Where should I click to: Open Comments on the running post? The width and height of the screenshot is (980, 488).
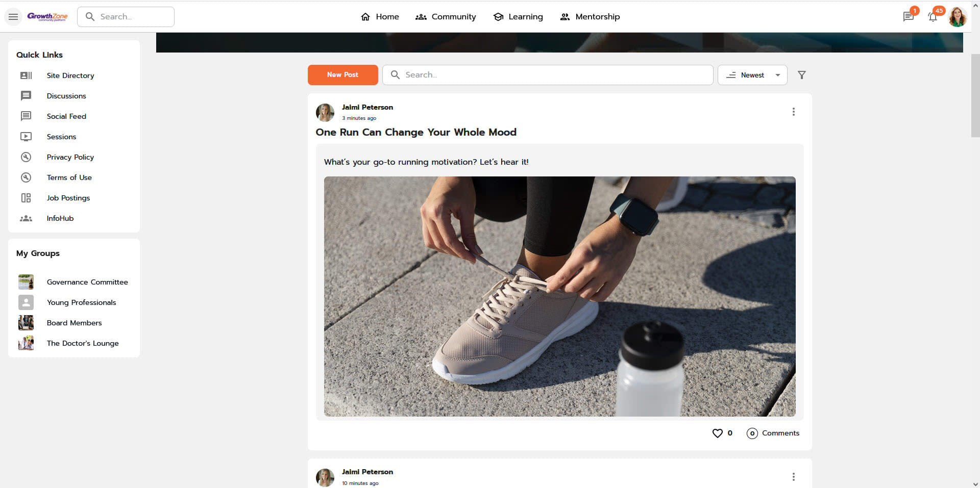(x=773, y=433)
